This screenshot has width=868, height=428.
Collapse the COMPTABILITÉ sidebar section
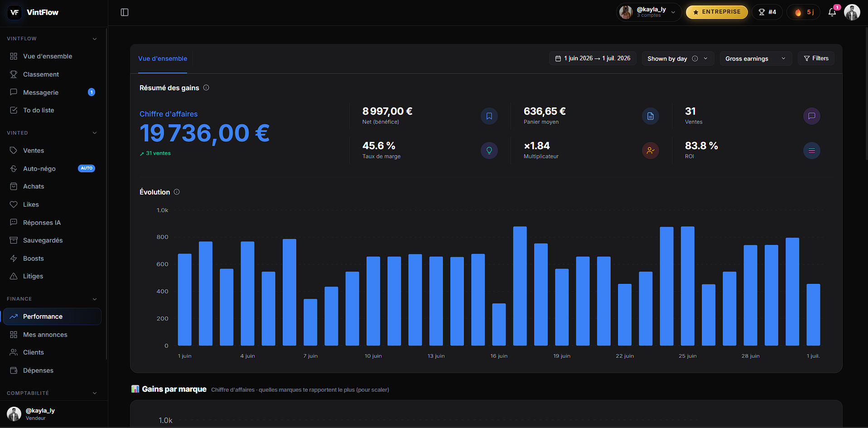click(x=95, y=393)
